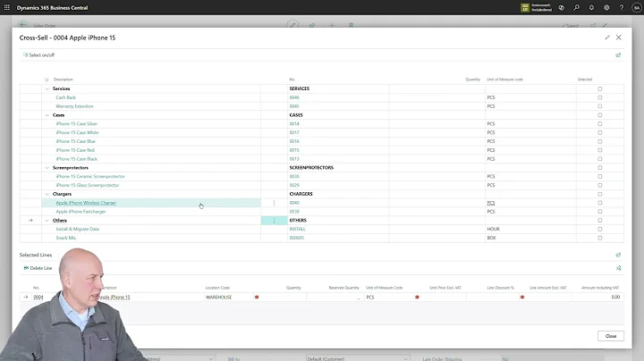Click Select on/off action
The width and height of the screenshot is (644, 361).
[x=38, y=55]
